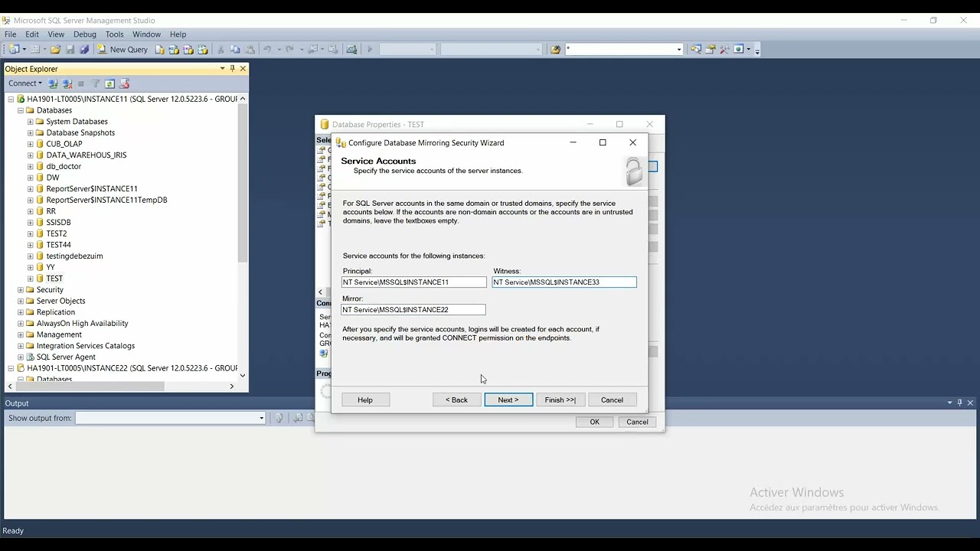
Task: Click the Activity Monitor icon
Action: click(351, 49)
